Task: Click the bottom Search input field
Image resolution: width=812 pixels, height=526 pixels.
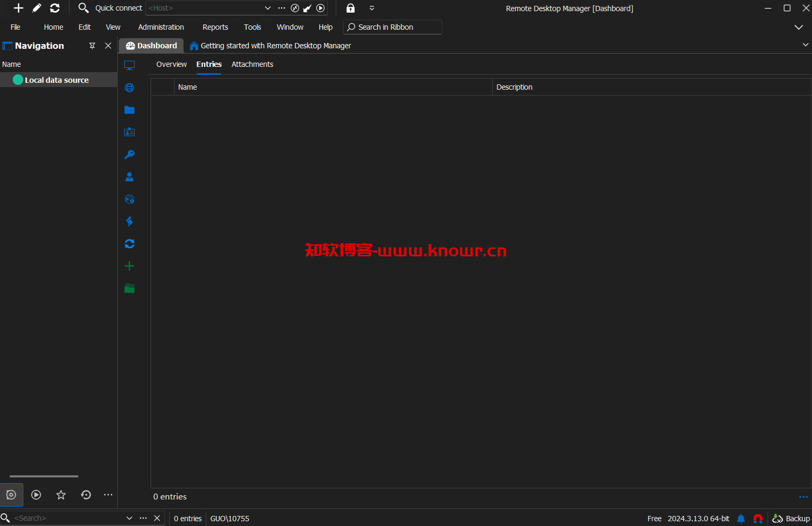Action: click(68, 518)
